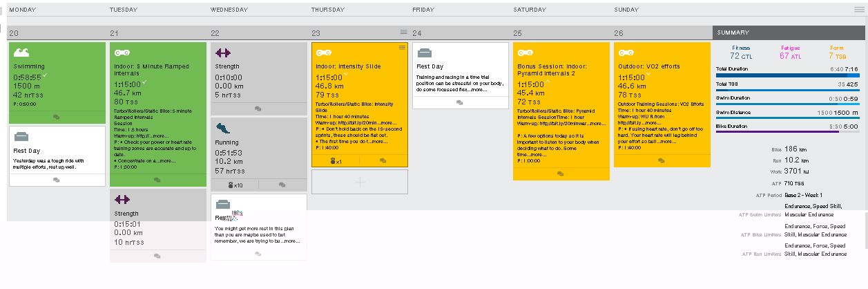Add a new workout on Thursday
The width and height of the screenshot is (868, 289).
(359, 182)
